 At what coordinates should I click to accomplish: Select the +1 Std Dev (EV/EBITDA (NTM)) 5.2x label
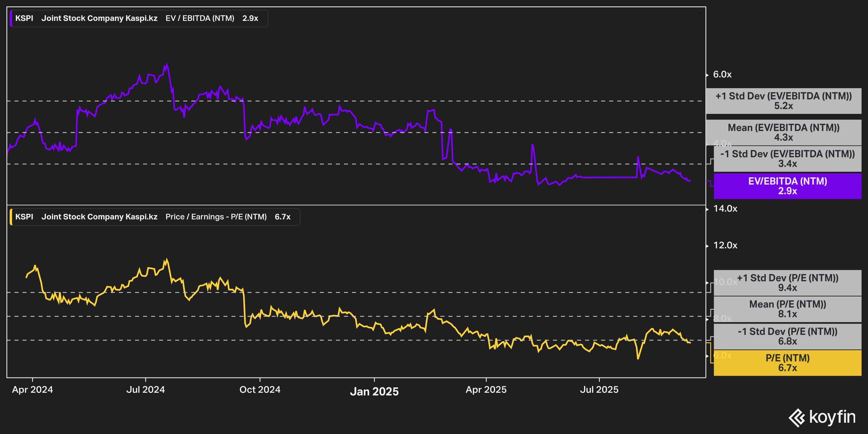pos(783,101)
